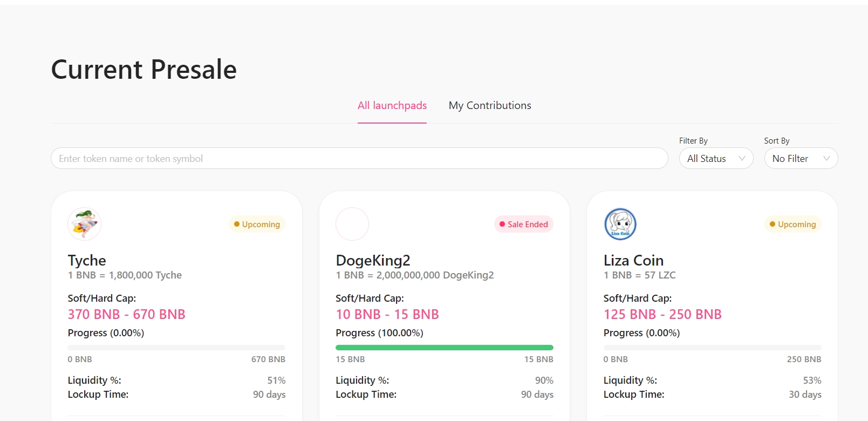
Task: Open the Tyche presale title link
Action: pyautogui.click(x=87, y=261)
